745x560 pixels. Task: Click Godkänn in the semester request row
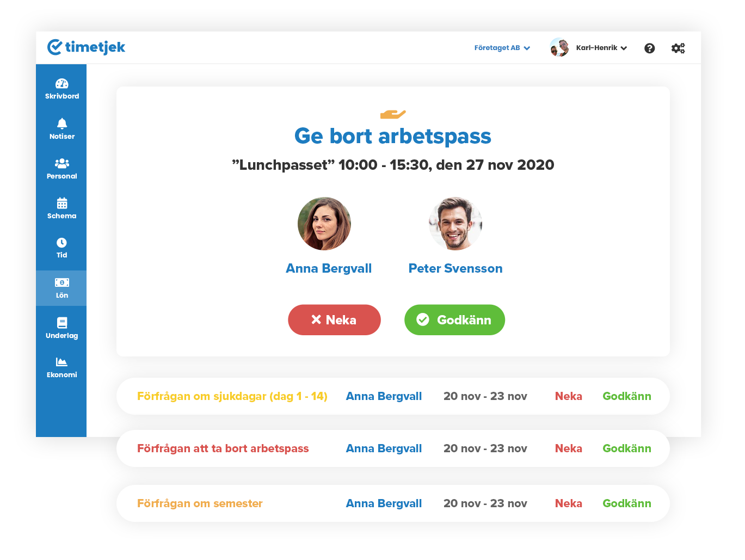point(627,503)
